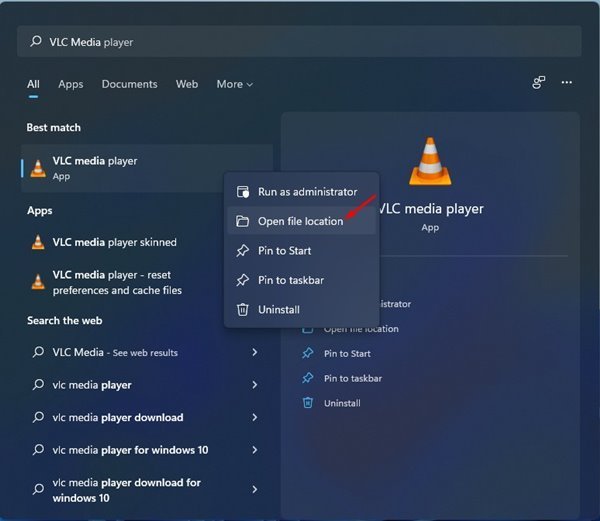Click the VLC media player skinned cone icon

pos(38,243)
